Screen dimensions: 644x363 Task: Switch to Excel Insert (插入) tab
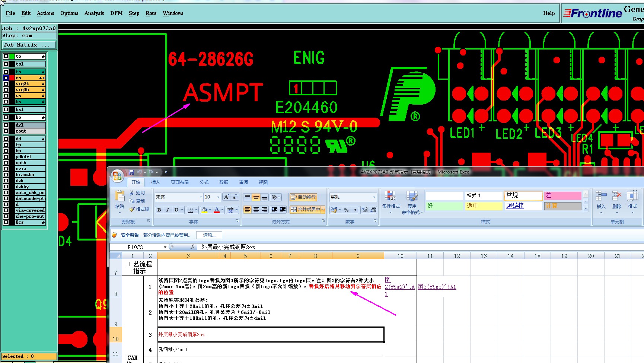tap(155, 182)
